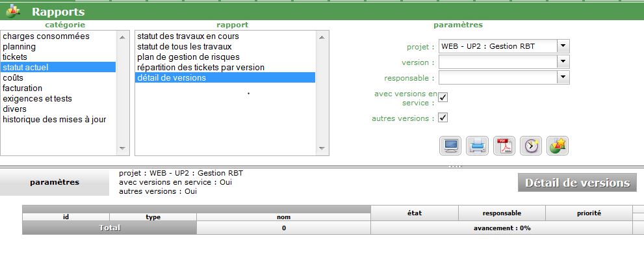Select 'planning' category
Image resolution: width=644 pixels, height=253 pixels.
[58, 46]
